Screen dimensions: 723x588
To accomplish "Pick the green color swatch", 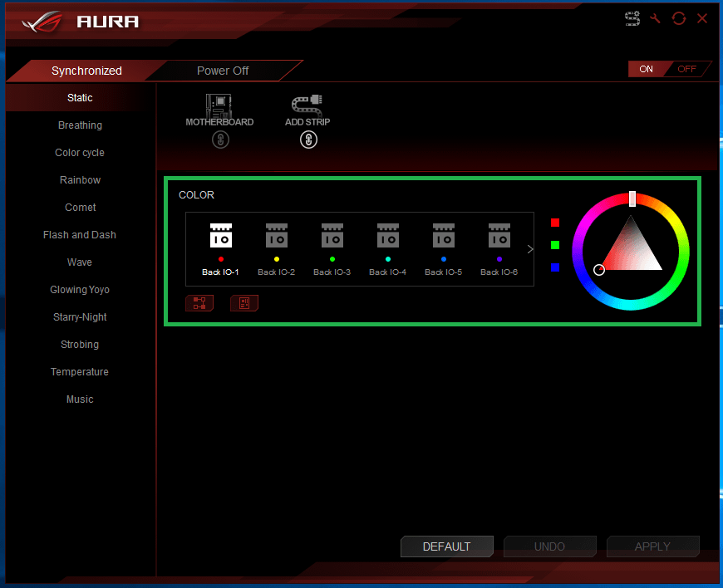I will click(x=555, y=245).
